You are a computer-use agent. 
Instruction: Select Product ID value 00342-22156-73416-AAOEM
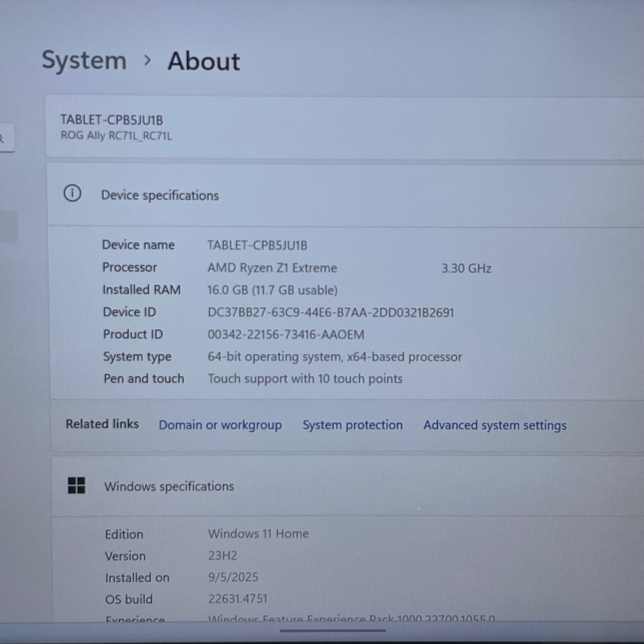(286, 334)
